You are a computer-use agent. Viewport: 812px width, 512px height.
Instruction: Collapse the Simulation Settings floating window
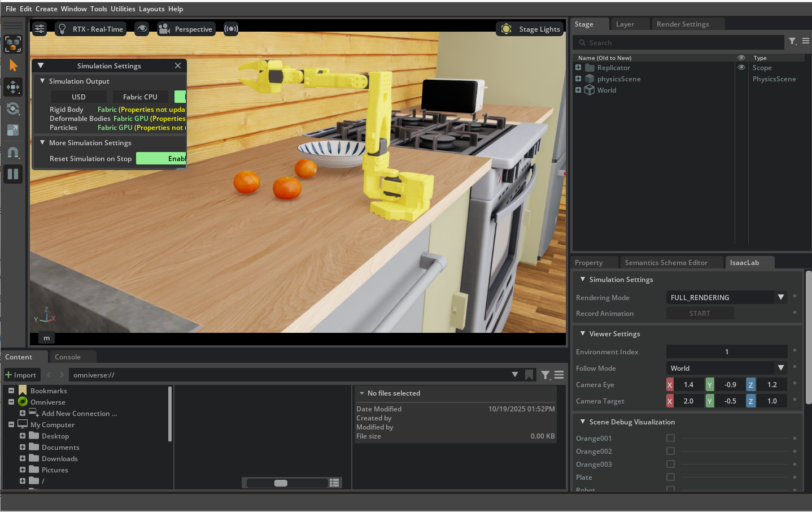coord(41,66)
